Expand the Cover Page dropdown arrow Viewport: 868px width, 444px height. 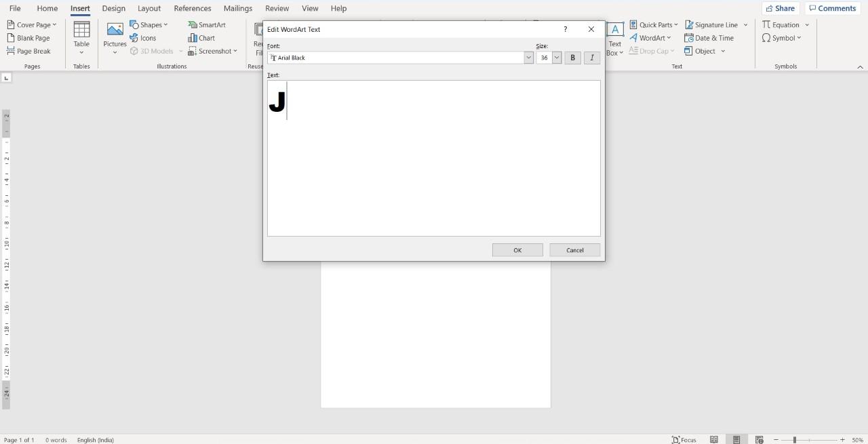54,24
